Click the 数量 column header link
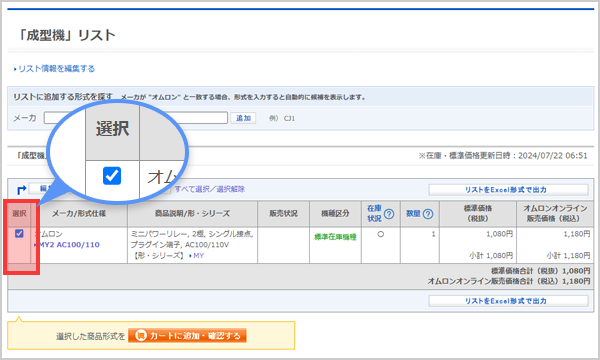600x360 pixels. (413, 213)
